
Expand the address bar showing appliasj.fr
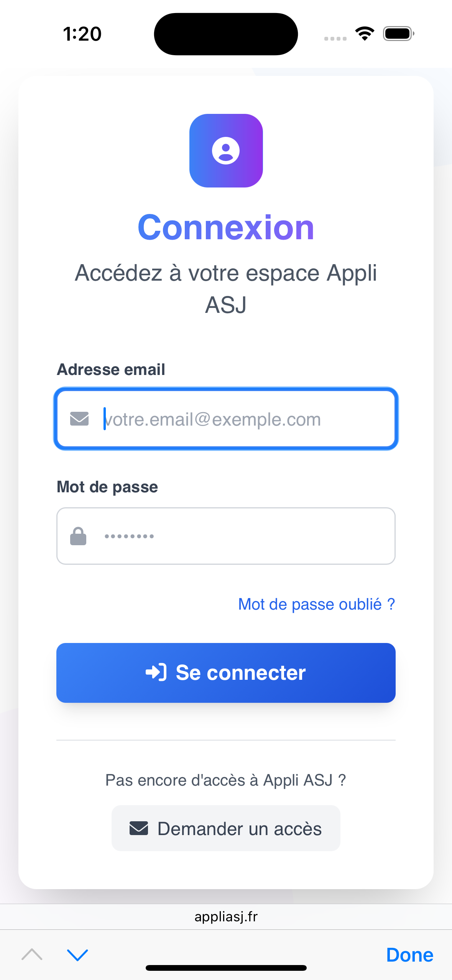tap(226, 916)
